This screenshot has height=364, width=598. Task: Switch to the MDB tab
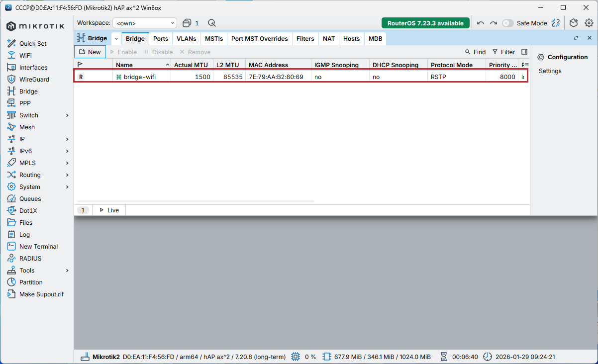[376, 38]
